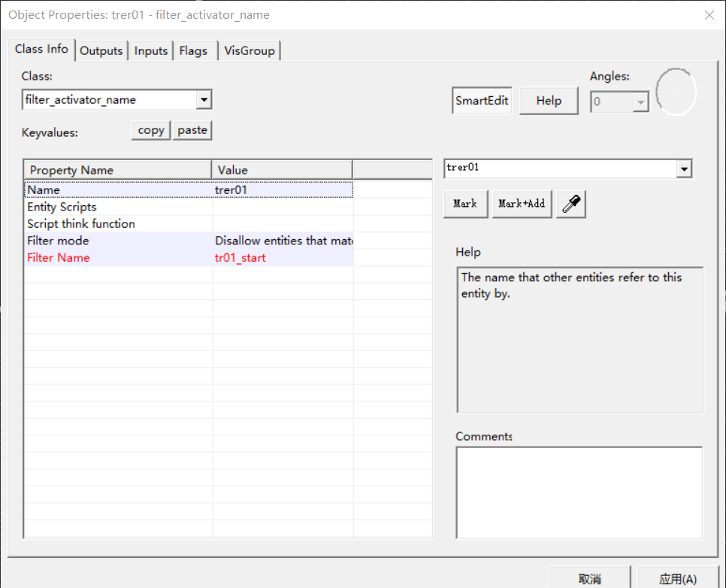Click the trer01 value input field
Image resolution: width=726 pixels, height=588 pixels.
[560, 168]
